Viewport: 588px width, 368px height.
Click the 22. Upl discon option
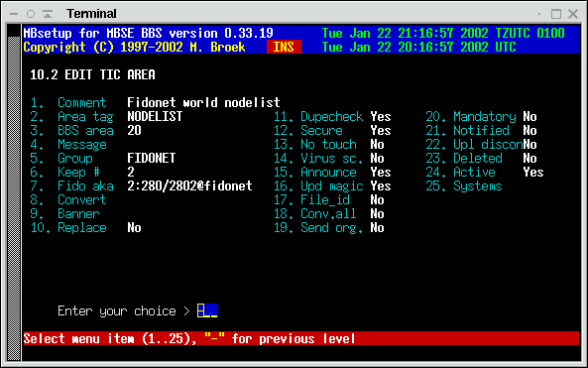pyautogui.click(x=474, y=144)
